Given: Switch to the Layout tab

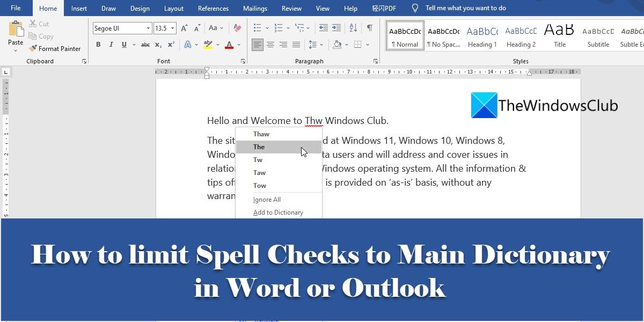Looking at the screenshot, I should [174, 8].
